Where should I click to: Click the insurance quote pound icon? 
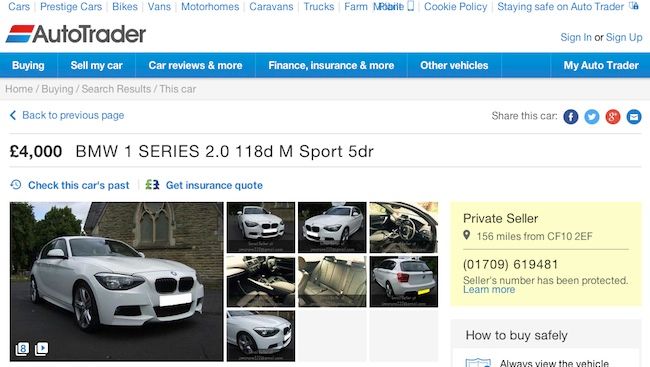click(x=152, y=185)
